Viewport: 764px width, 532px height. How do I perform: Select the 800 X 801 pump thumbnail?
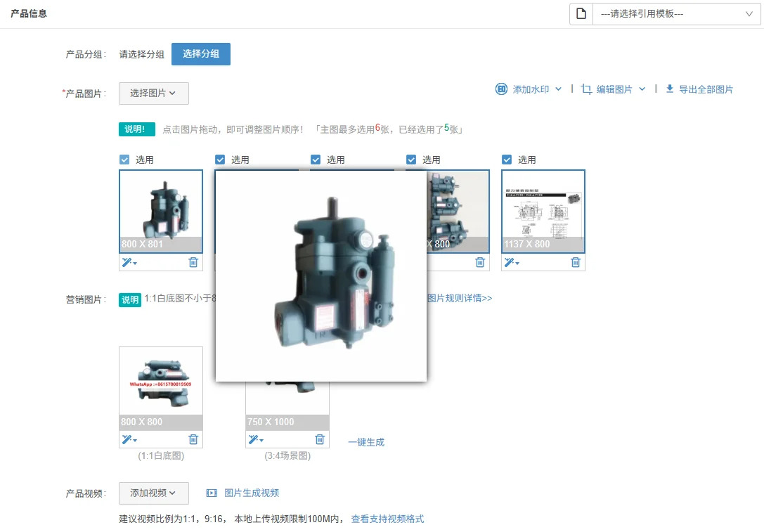(161, 211)
